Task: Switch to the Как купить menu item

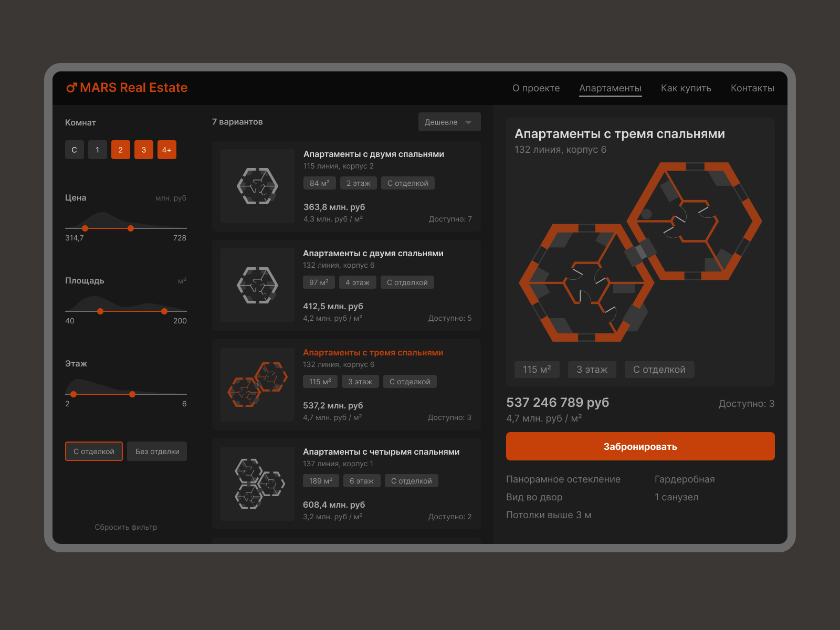Action: click(686, 88)
